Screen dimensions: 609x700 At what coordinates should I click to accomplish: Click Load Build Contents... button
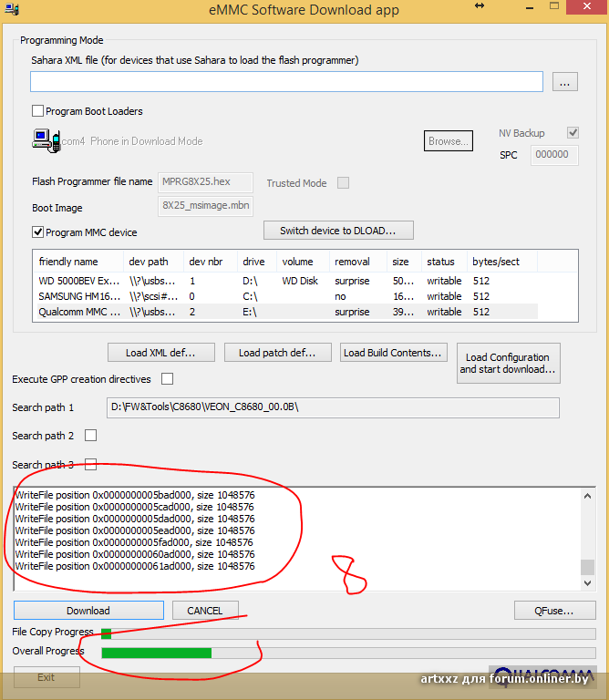click(x=393, y=352)
